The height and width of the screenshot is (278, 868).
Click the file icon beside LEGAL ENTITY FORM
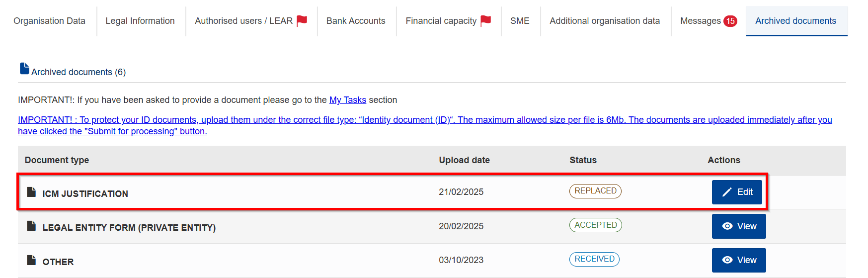[31, 226]
